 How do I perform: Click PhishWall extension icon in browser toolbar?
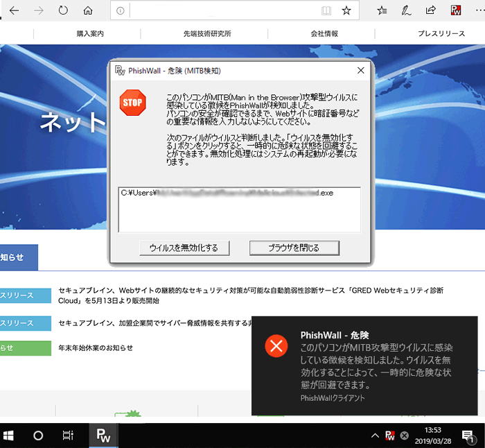[456, 10]
